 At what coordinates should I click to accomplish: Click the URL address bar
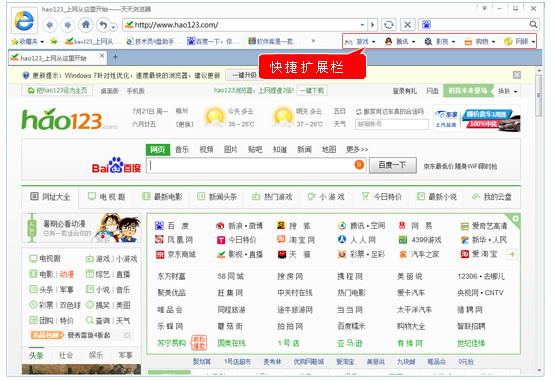[x=245, y=25]
